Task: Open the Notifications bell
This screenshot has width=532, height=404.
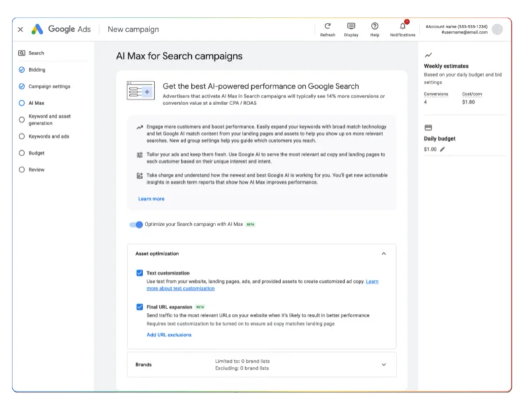Action: pos(403,26)
